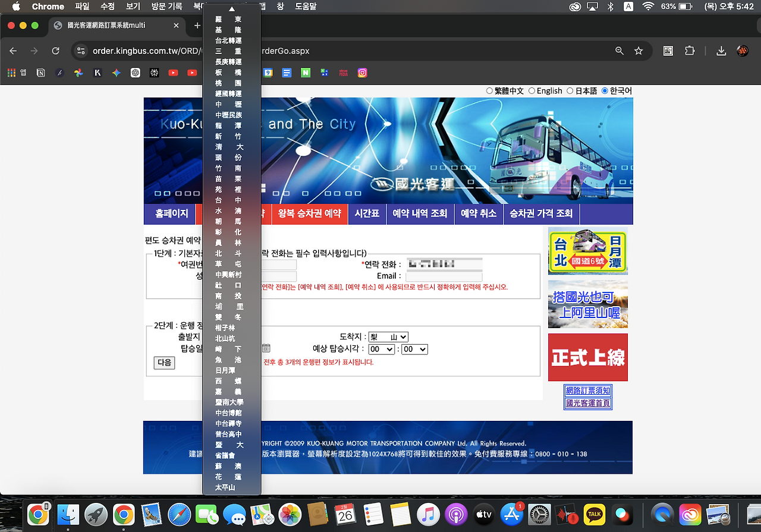Launch Safari from the Dock

179,514
